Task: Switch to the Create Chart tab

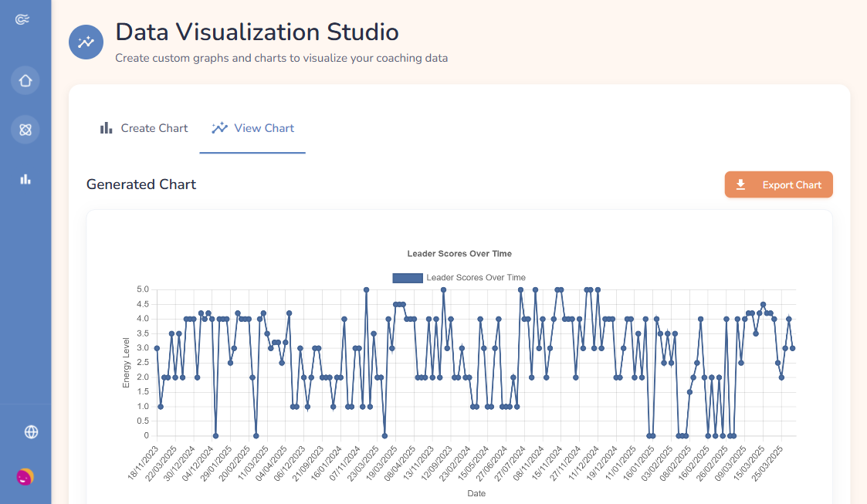Action: click(x=144, y=128)
